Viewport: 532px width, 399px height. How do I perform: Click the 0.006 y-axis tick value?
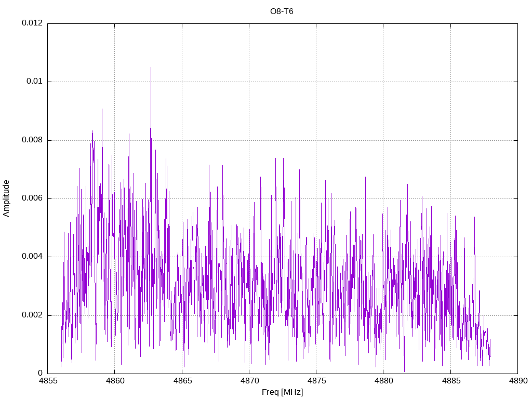coord(32,198)
